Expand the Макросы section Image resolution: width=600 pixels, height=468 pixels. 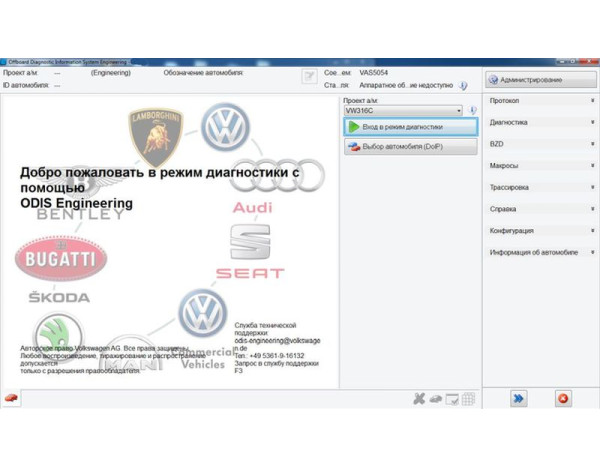541,166
